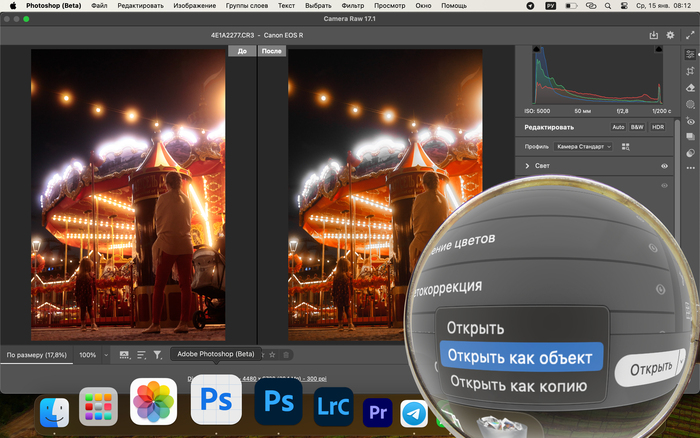This screenshot has height=438, width=700.
Task: Click the white Photoshop Beta Dock icon
Action: coord(216,399)
